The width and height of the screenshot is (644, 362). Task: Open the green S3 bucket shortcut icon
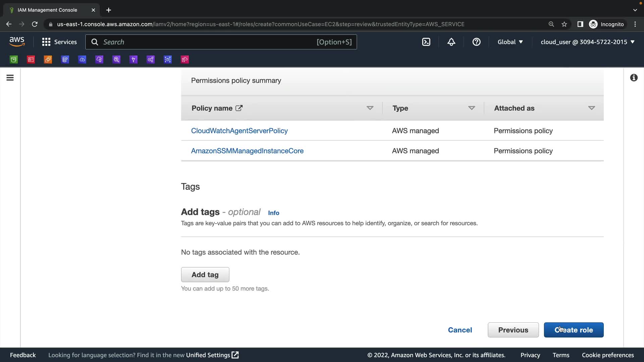pyautogui.click(x=14, y=60)
